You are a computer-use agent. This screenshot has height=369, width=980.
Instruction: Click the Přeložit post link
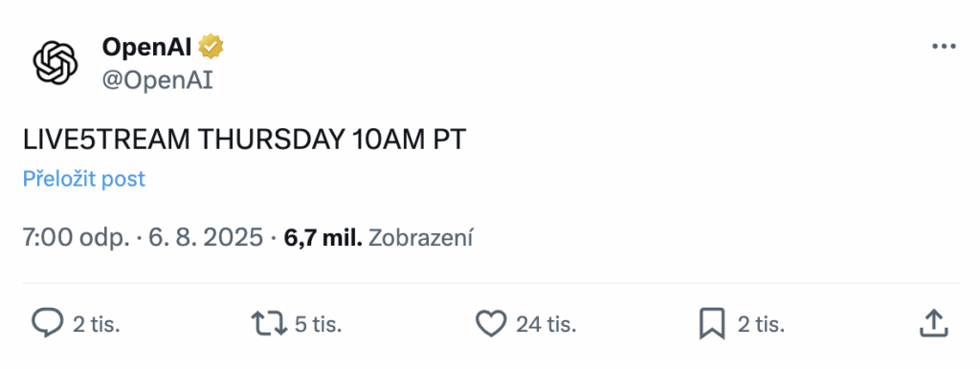pyautogui.click(x=84, y=179)
